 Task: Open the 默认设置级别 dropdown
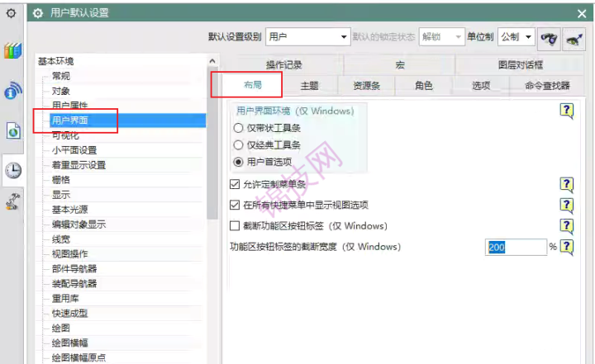click(308, 37)
